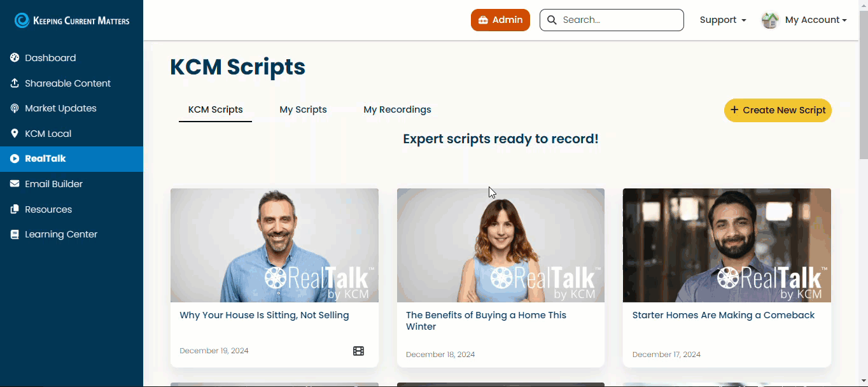Image resolution: width=868 pixels, height=387 pixels.
Task: Click the December 18, 2024 date
Action: (440, 355)
